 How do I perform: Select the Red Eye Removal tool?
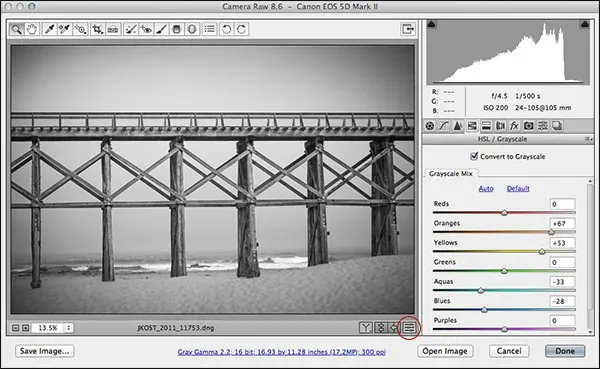[x=146, y=29]
